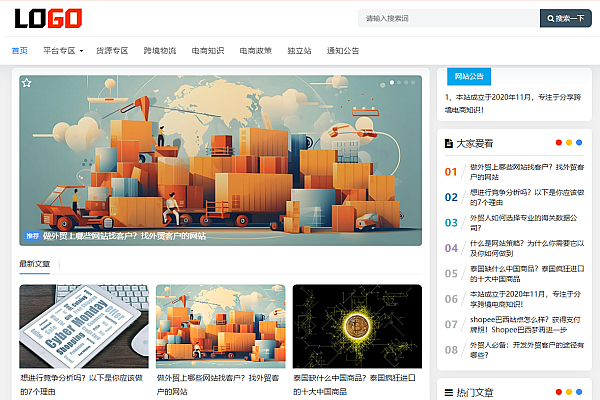Click the star icon on the banner
600x400 pixels.
point(27,83)
